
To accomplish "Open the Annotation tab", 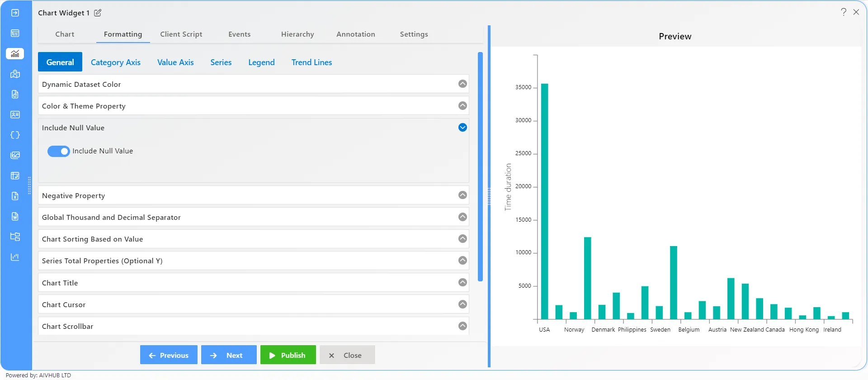I will (x=356, y=34).
